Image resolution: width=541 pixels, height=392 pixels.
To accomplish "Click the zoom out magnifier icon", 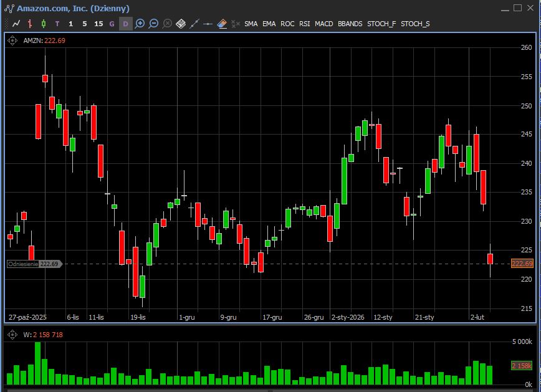I will 154,24.
